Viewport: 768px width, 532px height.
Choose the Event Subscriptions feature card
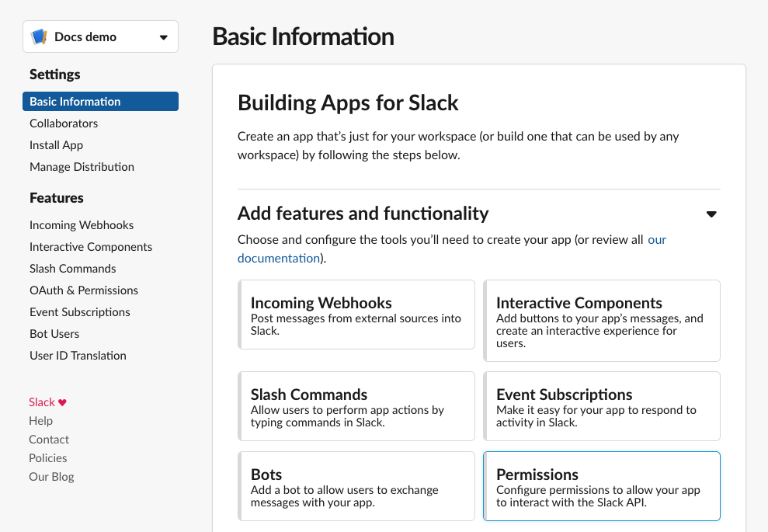[x=602, y=406]
